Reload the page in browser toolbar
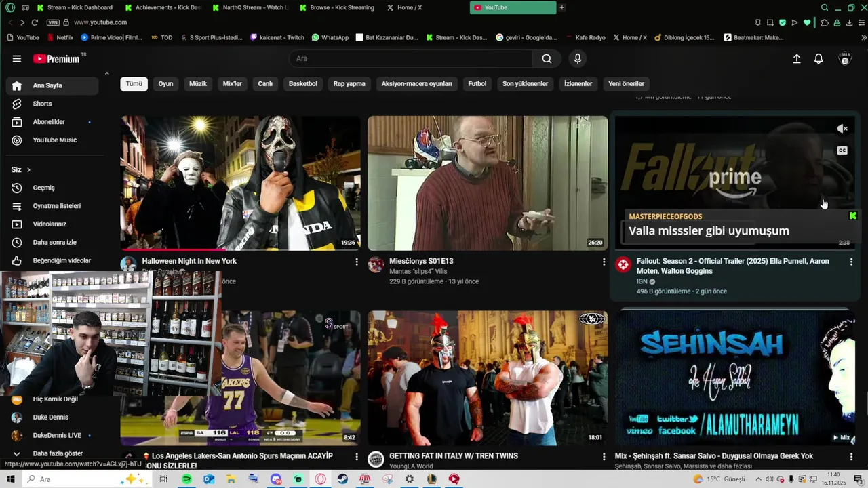868x488 pixels. coord(35,22)
